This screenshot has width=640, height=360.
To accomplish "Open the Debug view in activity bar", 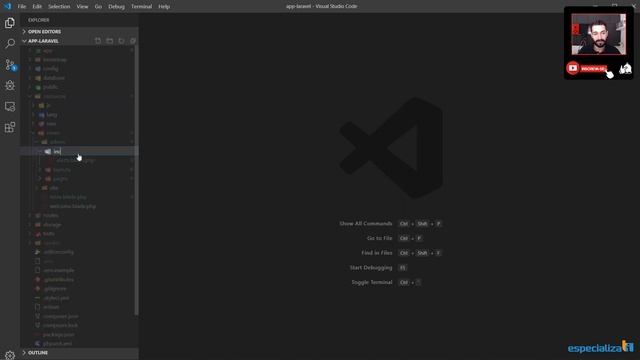I will (10, 85).
